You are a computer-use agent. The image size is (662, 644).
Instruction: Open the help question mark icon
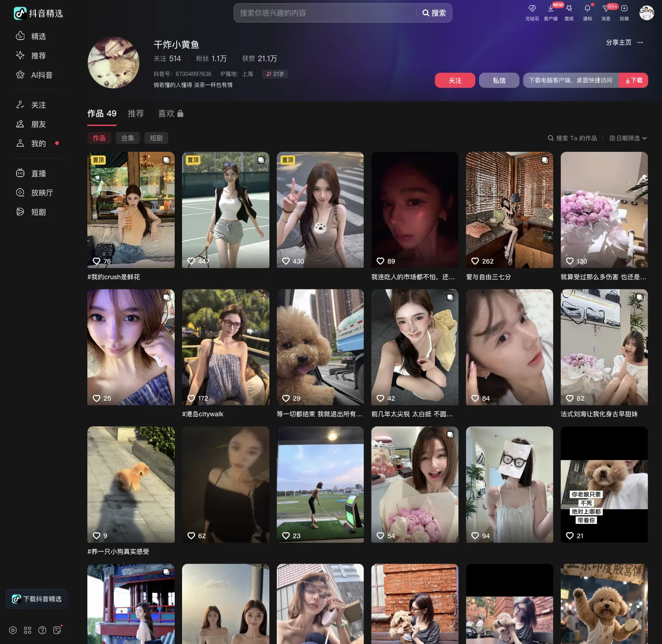[x=42, y=630]
